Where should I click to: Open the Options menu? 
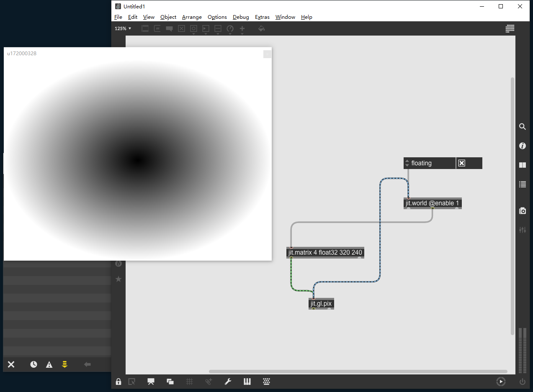pos(217,17)
